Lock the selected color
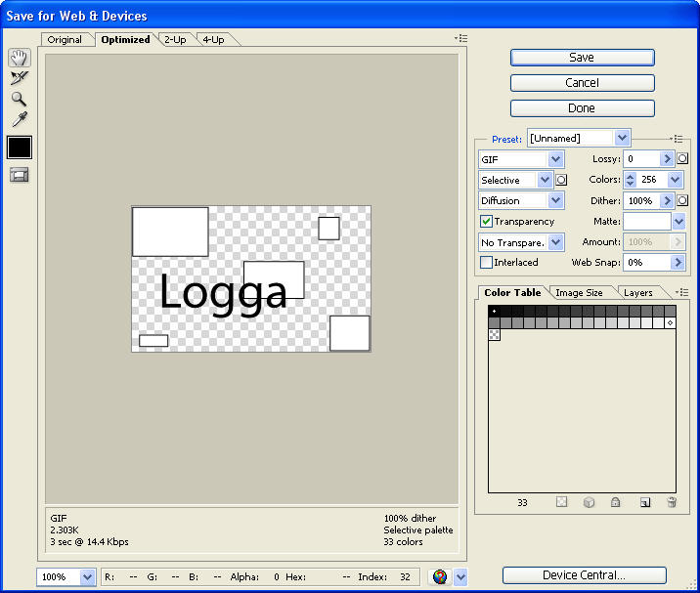Screen dimensions: 700x593 pos(616,502)
